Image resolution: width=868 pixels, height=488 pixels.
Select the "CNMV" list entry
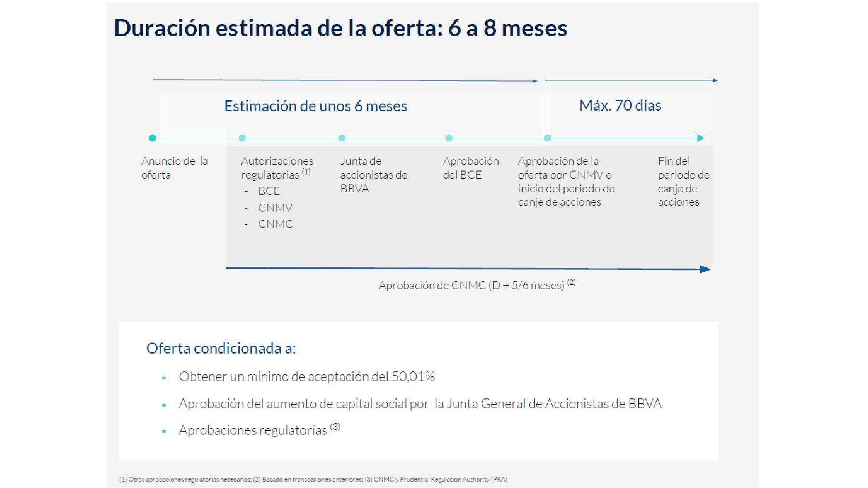point(275,208)
